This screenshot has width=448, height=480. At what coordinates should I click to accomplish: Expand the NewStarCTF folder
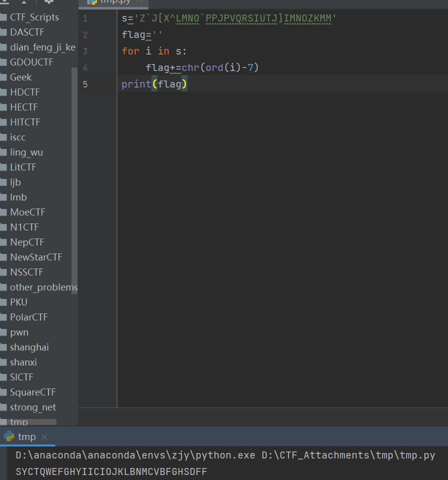pyautogui.click(x=36, y=257)
